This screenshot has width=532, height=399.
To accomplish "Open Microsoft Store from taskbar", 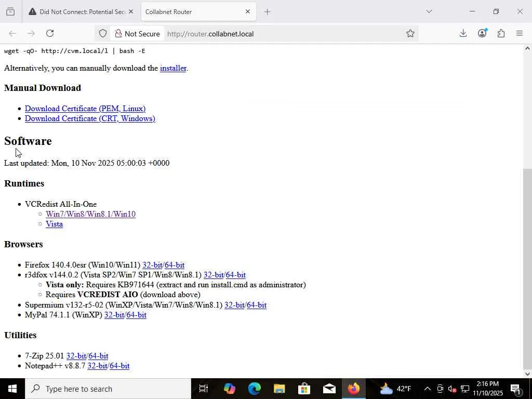I will coord(304,389).
